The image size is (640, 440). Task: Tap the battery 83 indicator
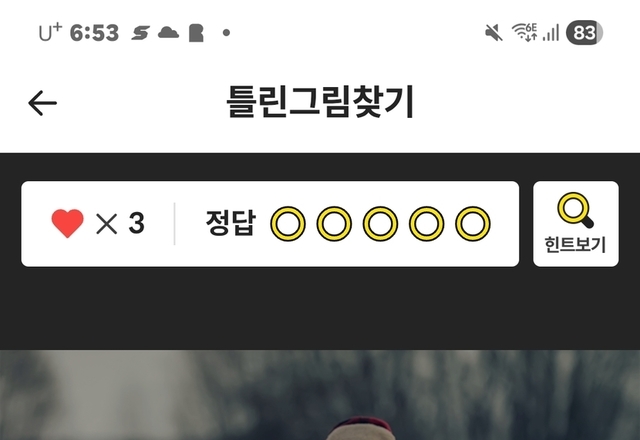[x=584, y=33]
